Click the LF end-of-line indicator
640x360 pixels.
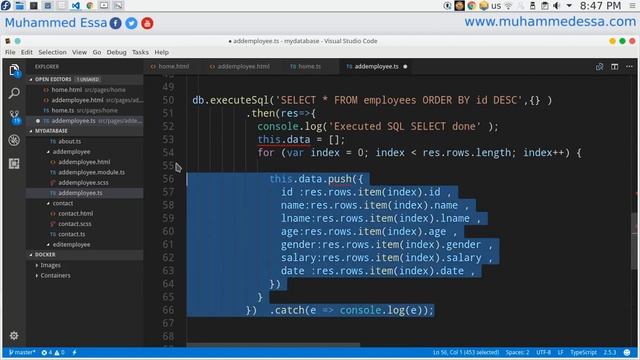click(x=560, y=352)
